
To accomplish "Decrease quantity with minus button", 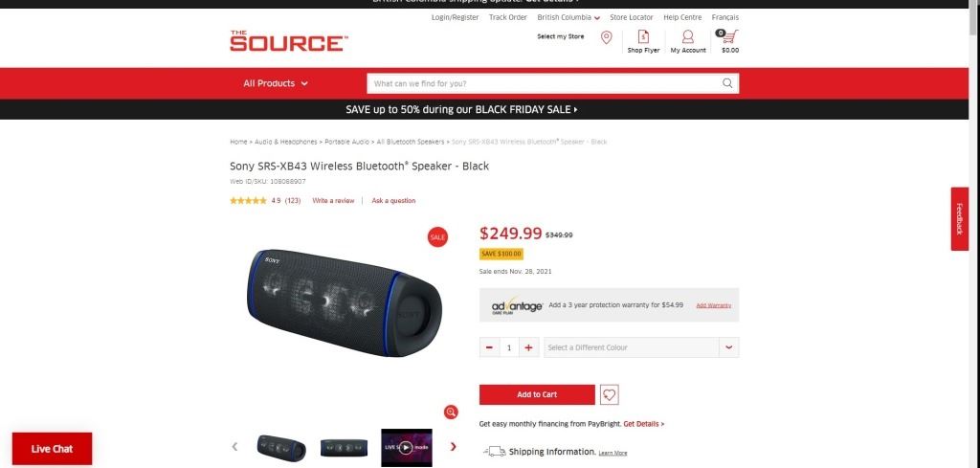I will [489, 347].
